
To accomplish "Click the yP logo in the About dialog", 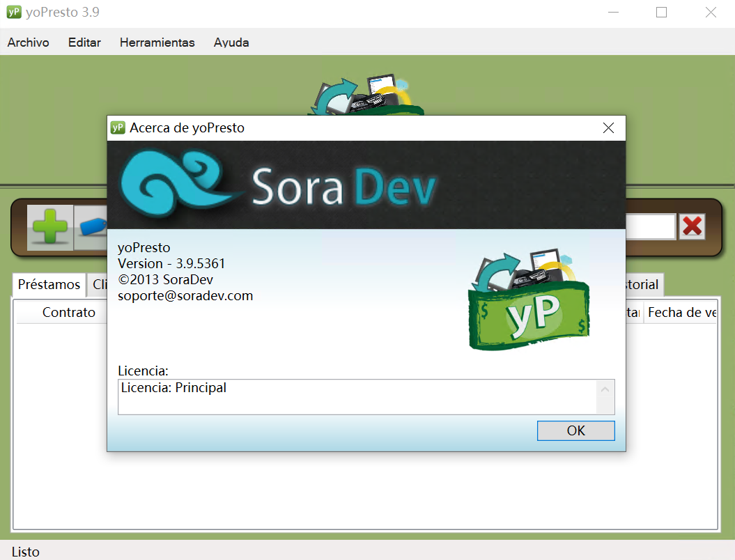I will [x=529, y=300].
